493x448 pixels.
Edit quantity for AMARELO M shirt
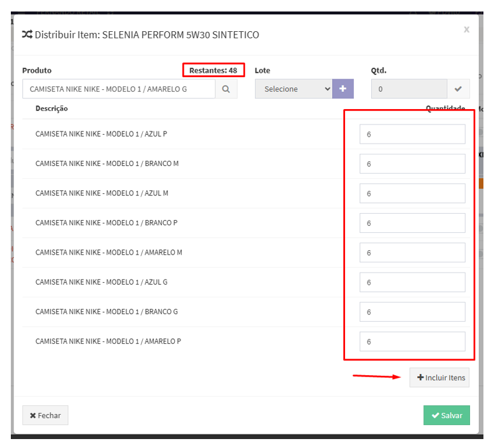[412, 253]
